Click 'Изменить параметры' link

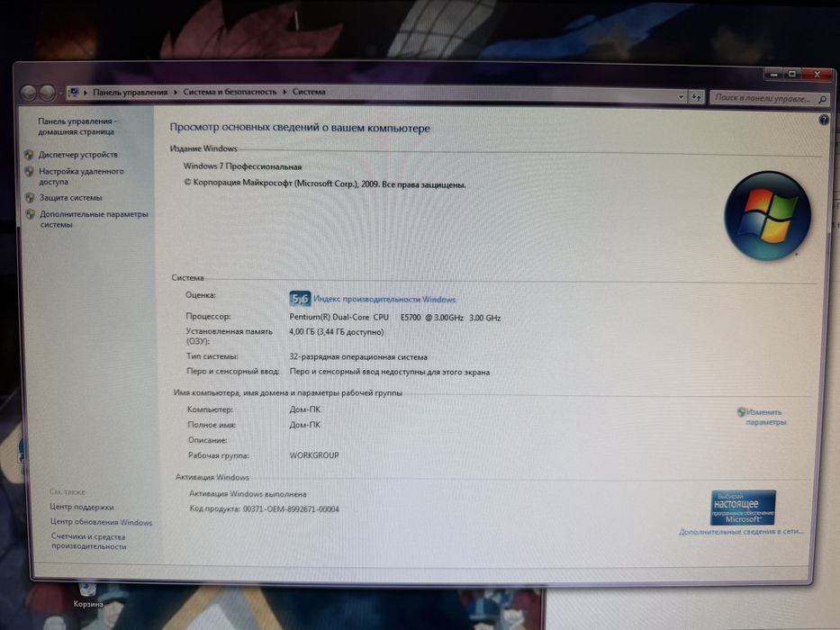[x=765, y=417]
